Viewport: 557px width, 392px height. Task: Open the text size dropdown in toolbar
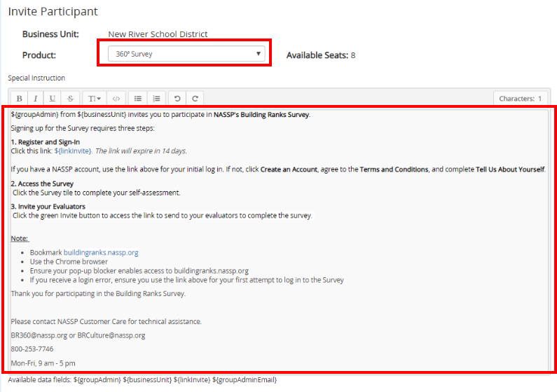[x=95, y=99]
